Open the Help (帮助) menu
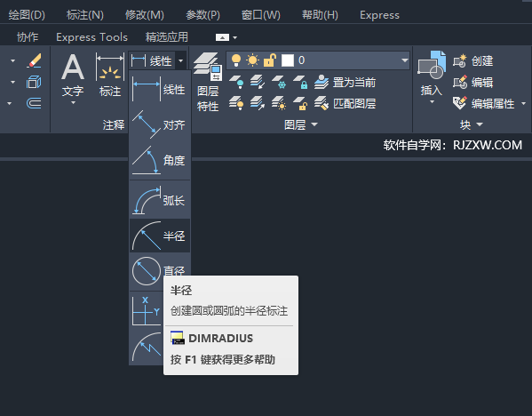532x416 pixels. [320, 15]
